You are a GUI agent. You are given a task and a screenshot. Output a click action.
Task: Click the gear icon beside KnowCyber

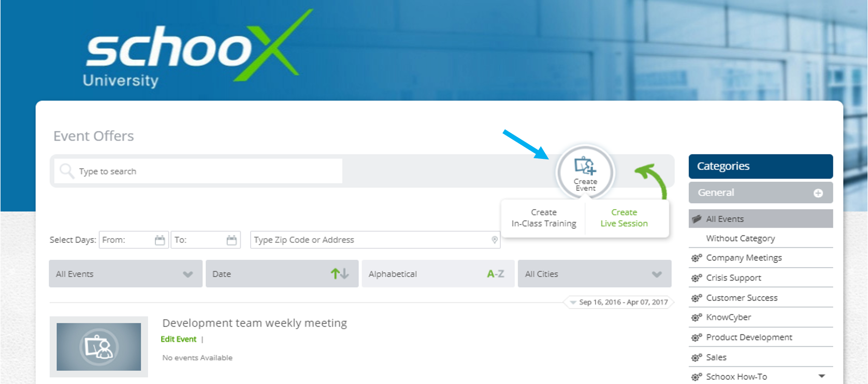[x=697, y=317]
